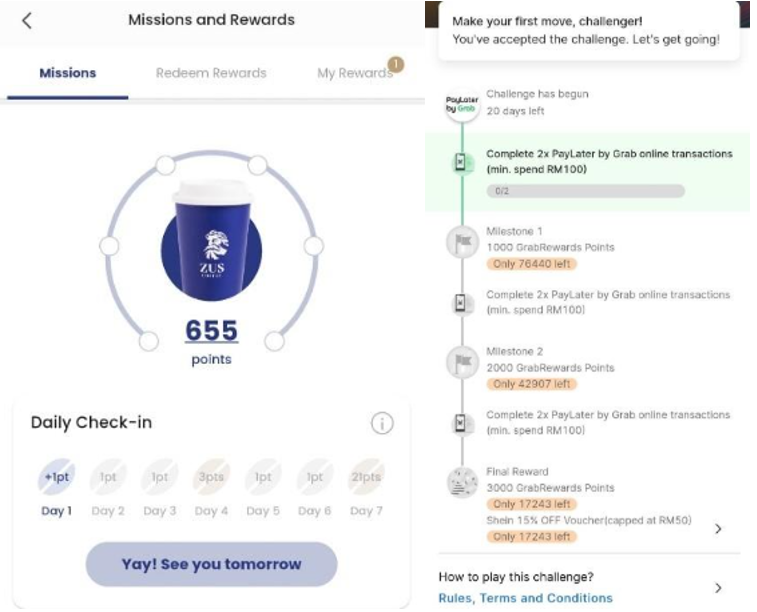Select the Missions tab
The width and height of the screenshot is (757, 612).
tap(68, 73)
